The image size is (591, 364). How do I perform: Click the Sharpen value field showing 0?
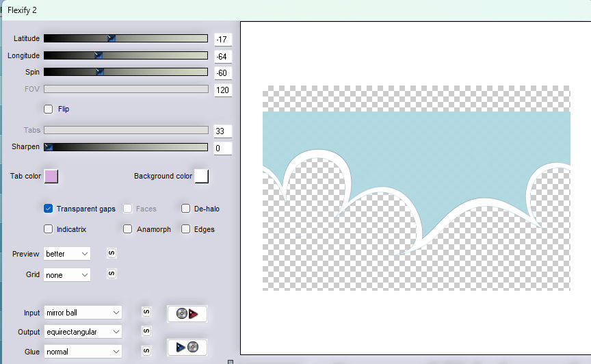tap(223, 148)
